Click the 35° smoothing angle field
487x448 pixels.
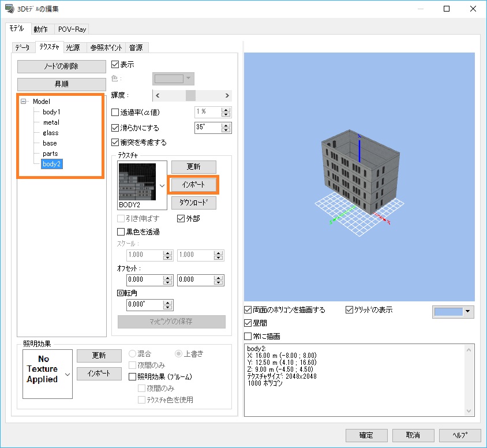pos(208,128)
